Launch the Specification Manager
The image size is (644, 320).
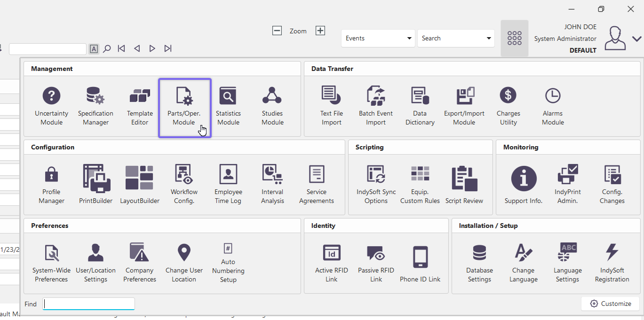95,106
